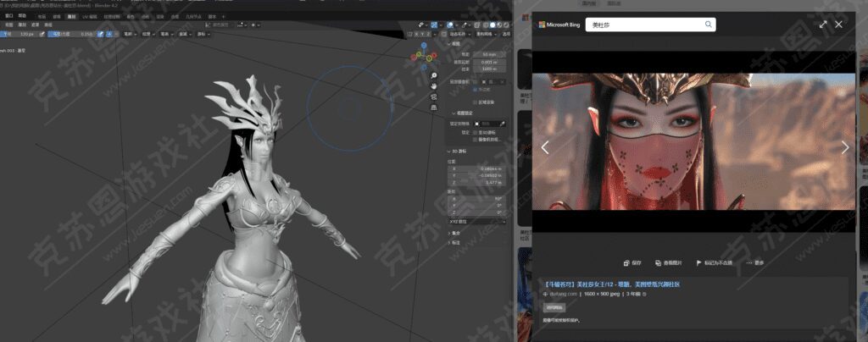The height and width of the screenshot is (342, 868).
Task: Enable the lock to 3D cursor checkbox
Action: click(x=478, y=132)
